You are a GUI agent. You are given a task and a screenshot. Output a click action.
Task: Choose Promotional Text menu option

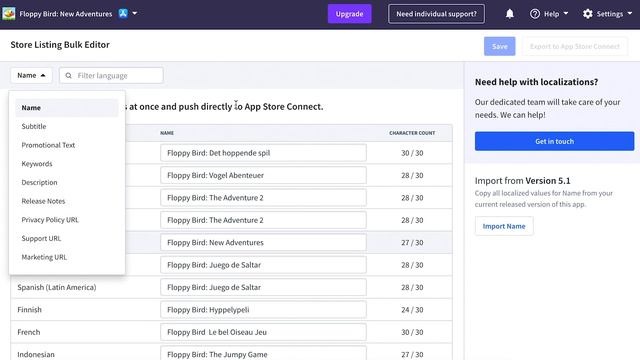[x=67, y=145]
